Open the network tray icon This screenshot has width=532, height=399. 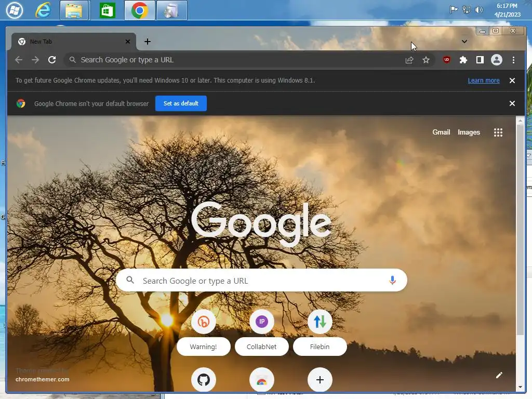point(467,10)
